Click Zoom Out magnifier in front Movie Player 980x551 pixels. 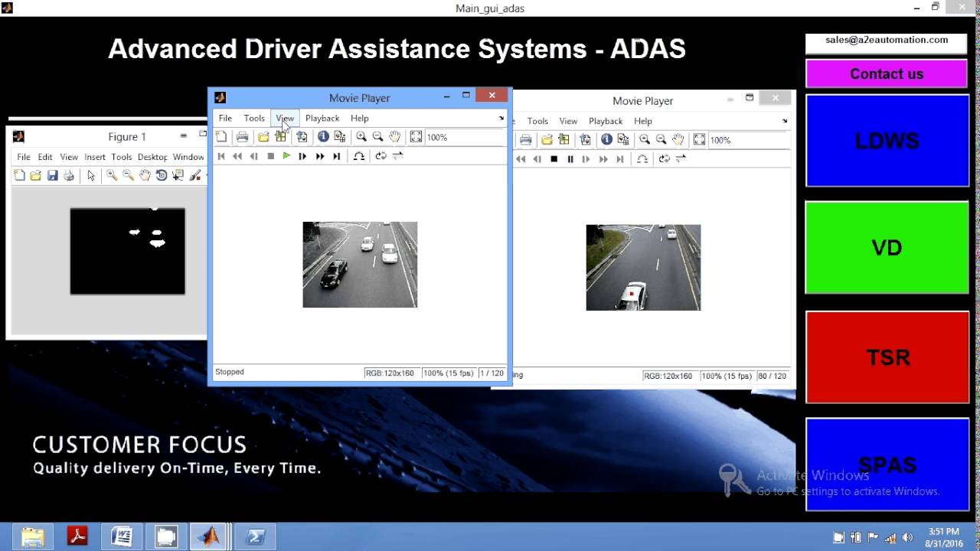[x=378, y=137]
